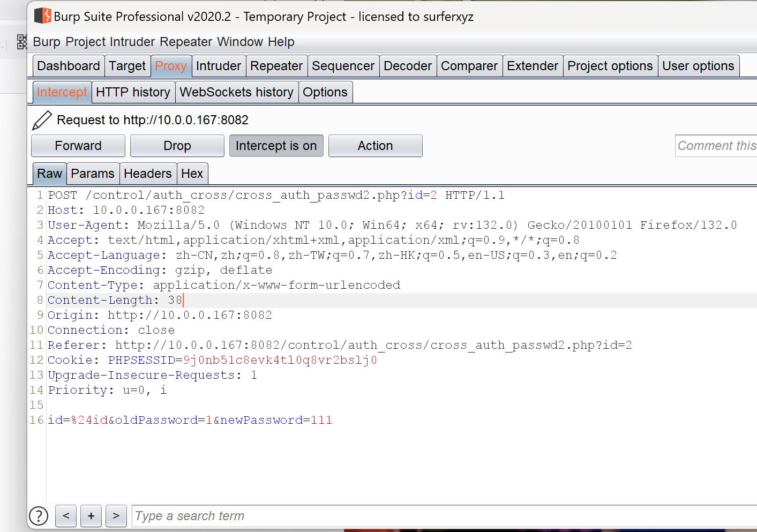The height and width of the screenshot is (532, 757).
Task: Open the Action dropdown button
Action: point(376,146)
